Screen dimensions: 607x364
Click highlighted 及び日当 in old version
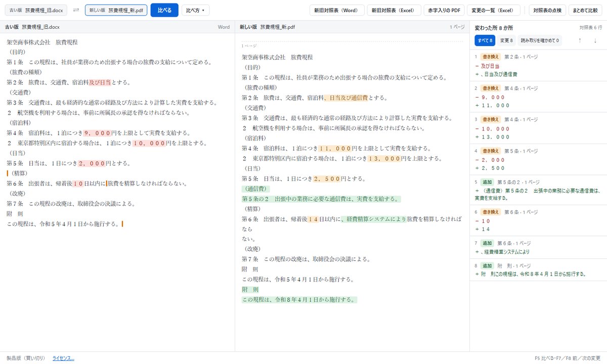100,82
